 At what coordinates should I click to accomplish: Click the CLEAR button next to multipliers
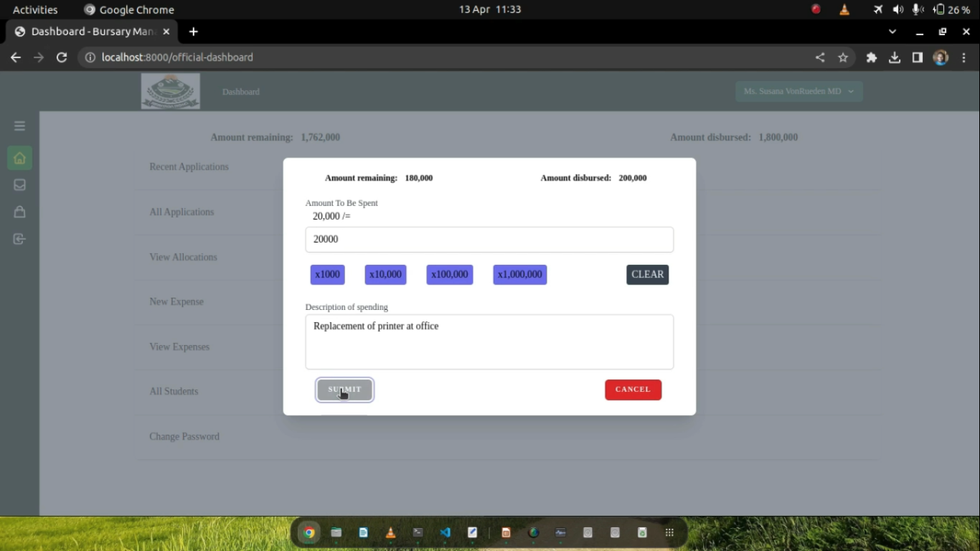(x=647, y=274)
